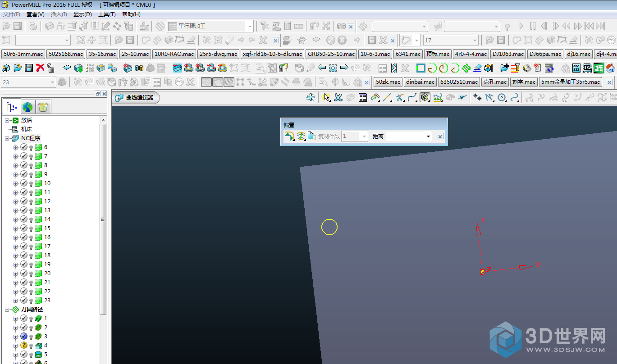Open the 查看(V) menu
Viewport: 617px width, 364px height.
point(35,14)
